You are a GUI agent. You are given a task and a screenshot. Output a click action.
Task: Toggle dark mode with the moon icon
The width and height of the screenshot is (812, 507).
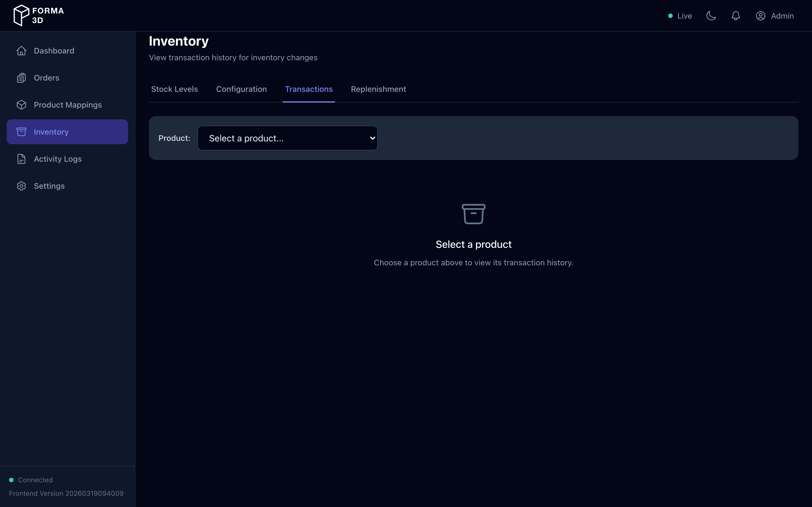tap(711, 15)
